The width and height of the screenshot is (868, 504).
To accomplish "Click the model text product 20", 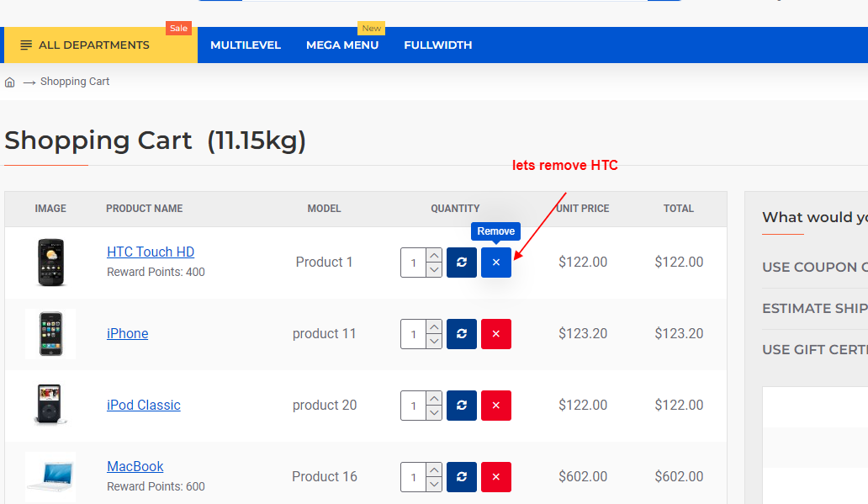I will [325, 405].
